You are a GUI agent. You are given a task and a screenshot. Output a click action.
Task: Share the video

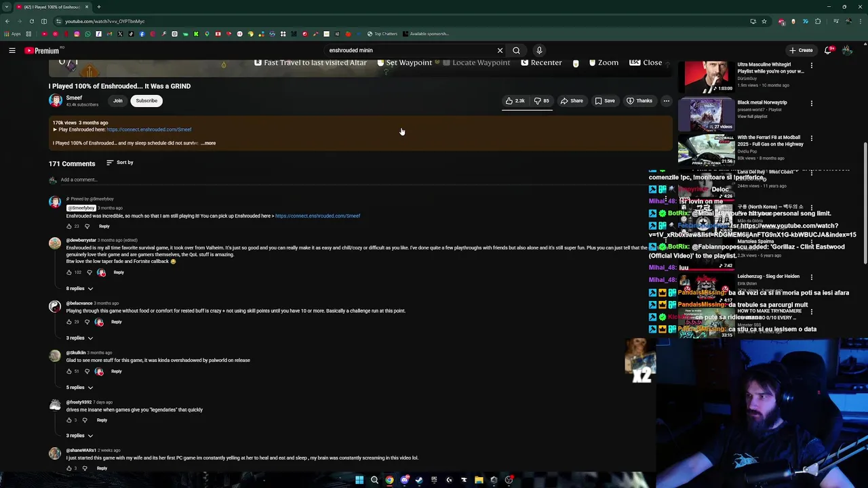(x=572, y=101)
